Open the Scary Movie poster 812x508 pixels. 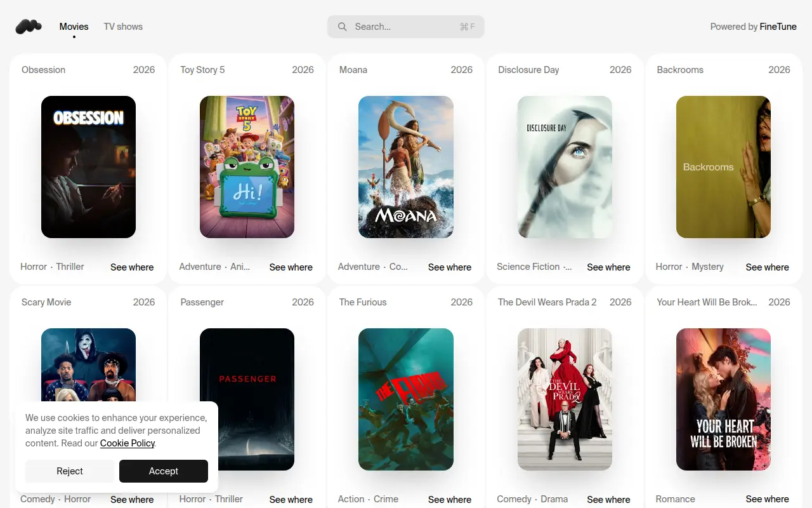click(88, 364)
